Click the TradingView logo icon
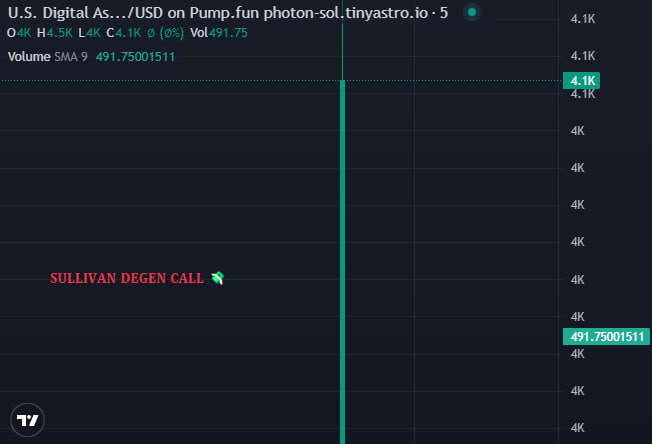The height and width of the screenshot is (444, 652). click(x=27, y=420)
